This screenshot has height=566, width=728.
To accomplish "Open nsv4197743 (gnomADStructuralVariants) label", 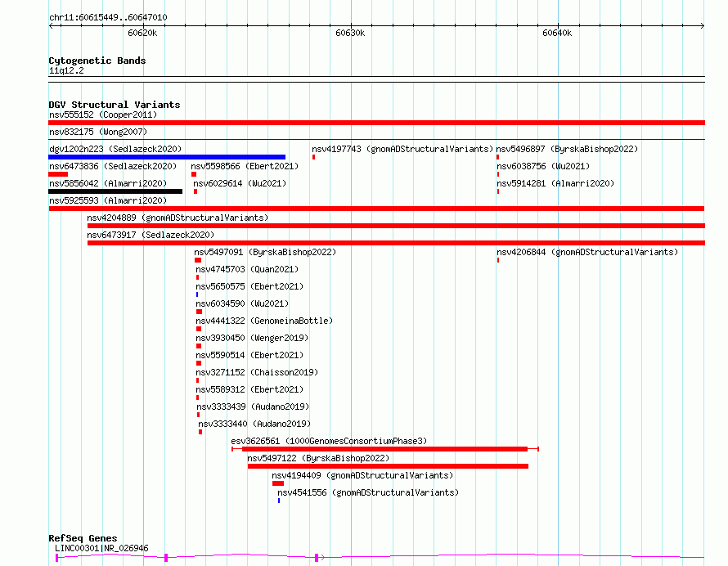I will pos(402,149).
